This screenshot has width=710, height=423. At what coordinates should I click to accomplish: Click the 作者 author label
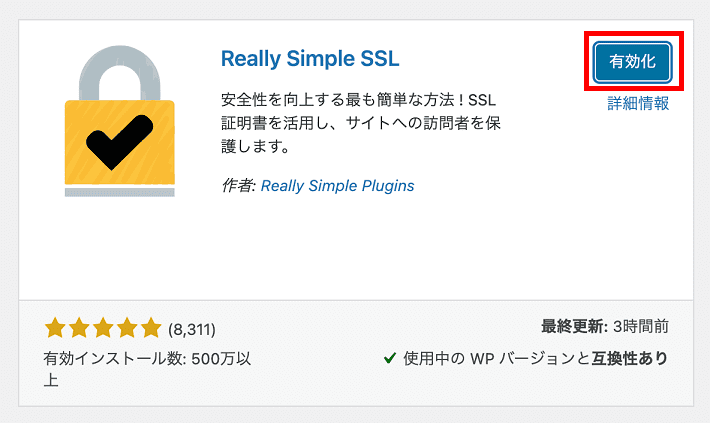point(239,186)
